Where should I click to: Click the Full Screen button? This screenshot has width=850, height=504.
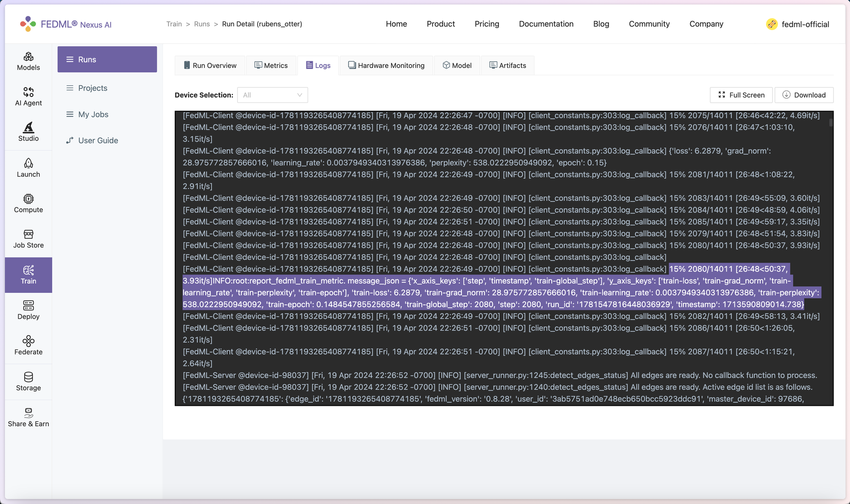[741, 95]
